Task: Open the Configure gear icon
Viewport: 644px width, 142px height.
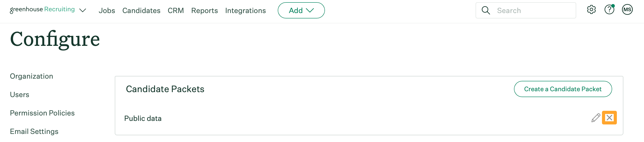Action: click(591, 10)
